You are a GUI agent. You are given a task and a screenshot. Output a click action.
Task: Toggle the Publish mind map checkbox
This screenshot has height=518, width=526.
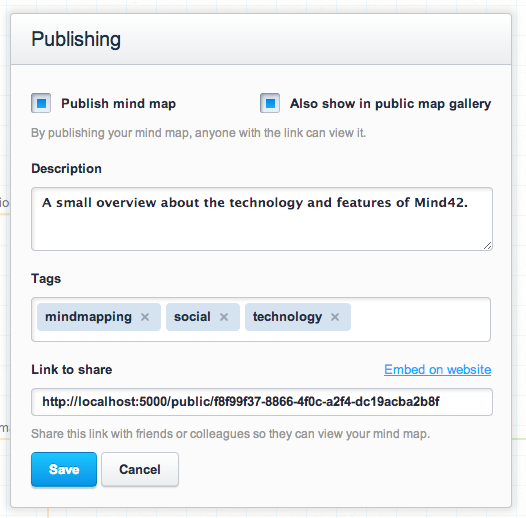point(41,103)
